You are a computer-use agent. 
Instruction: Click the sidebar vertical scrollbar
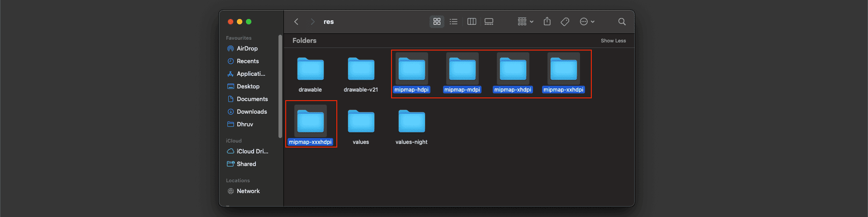tap(280, 86)
